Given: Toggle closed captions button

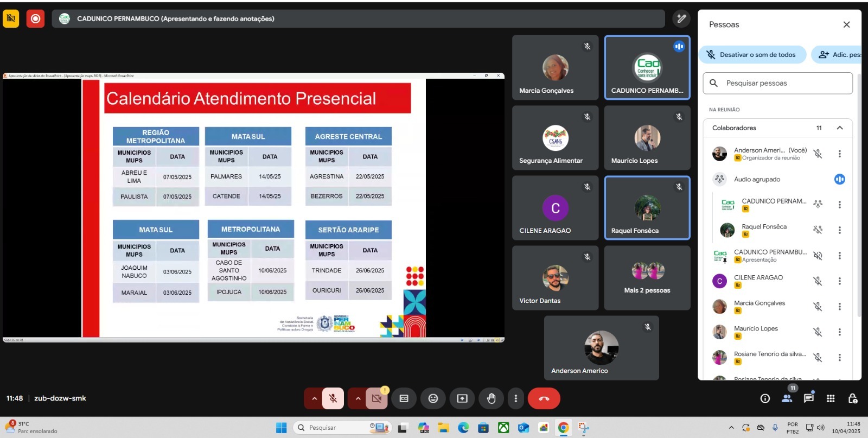Looking at the screenshot, I should (x=404, y=398).
